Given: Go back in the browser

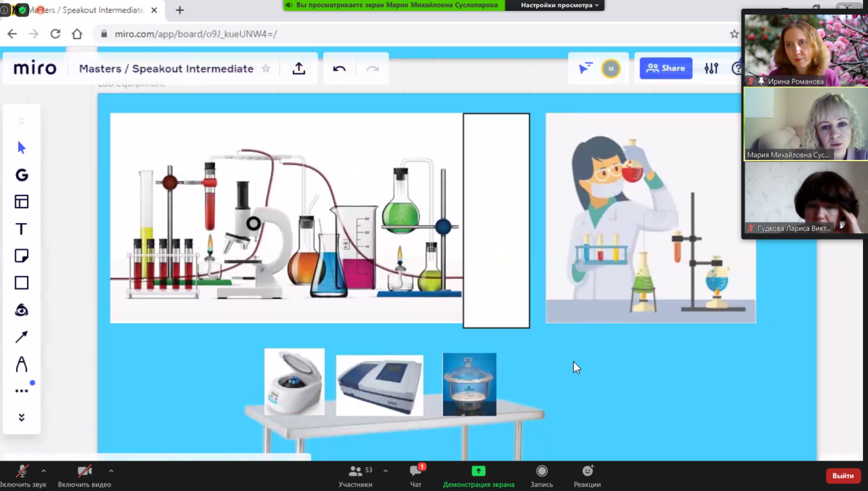Looking at the screenshot, I should click(x=12, y=33).
